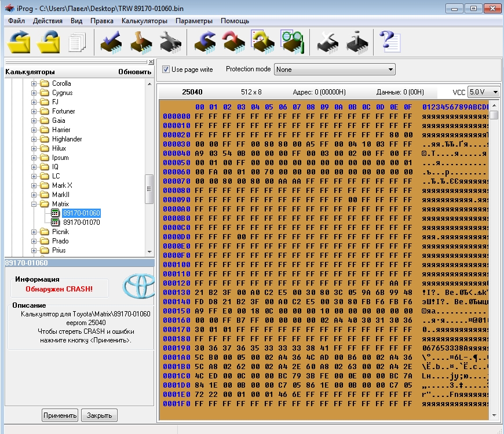This screenshot has width=504, height=434.
Task: Click hex row address 000190
Action: 177,348
